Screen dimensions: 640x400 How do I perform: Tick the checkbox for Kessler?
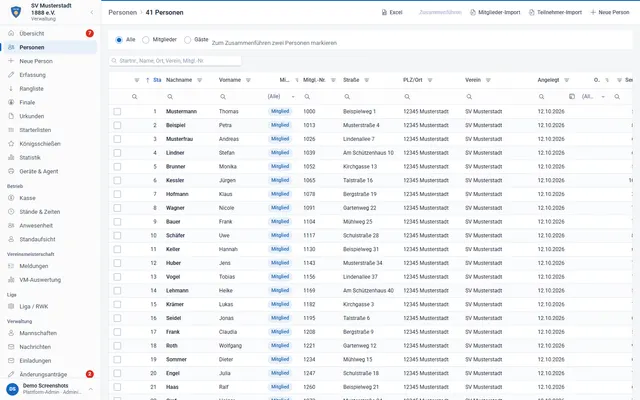click(117, 180)
